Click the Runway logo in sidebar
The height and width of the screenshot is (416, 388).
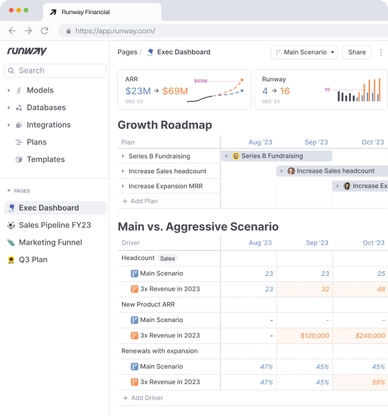pos(27,51)
